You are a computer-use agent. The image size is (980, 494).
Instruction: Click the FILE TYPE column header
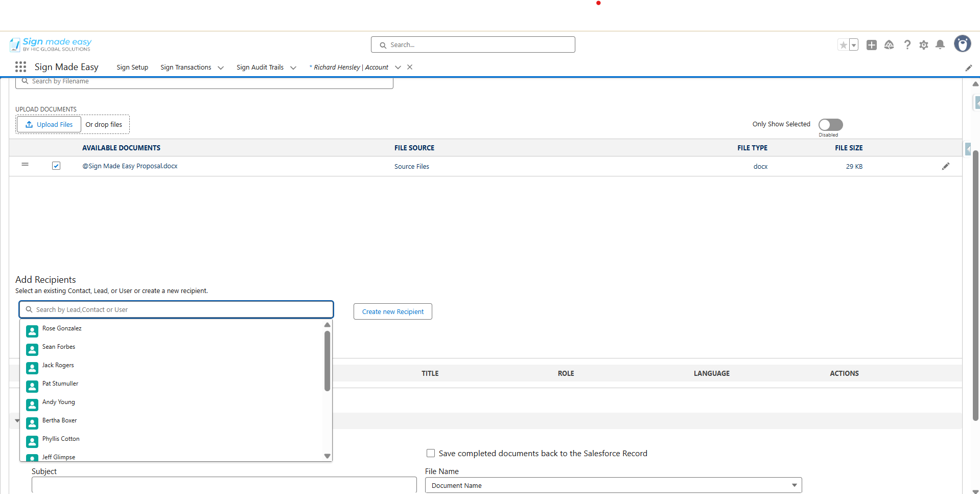[752, 148]
